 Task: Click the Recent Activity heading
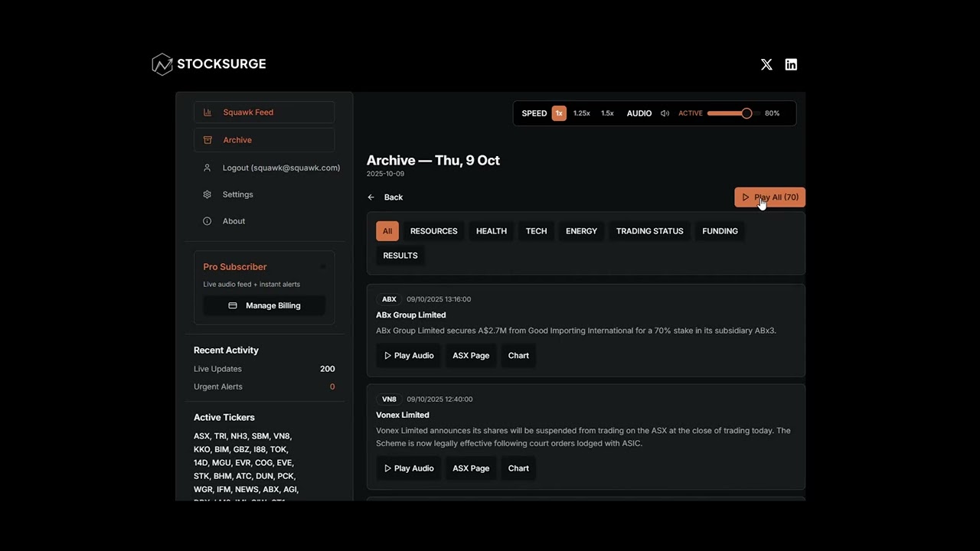click(226, 350)
